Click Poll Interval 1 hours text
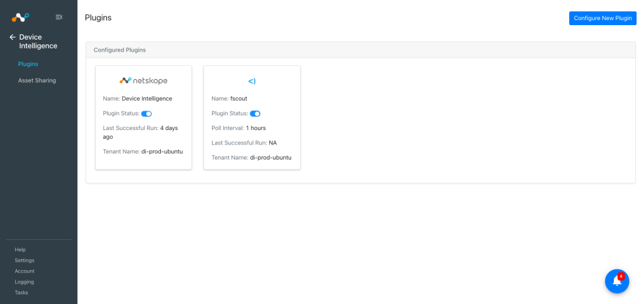Image resolution: width=644 pixels, height=304 pixels. 238,128
